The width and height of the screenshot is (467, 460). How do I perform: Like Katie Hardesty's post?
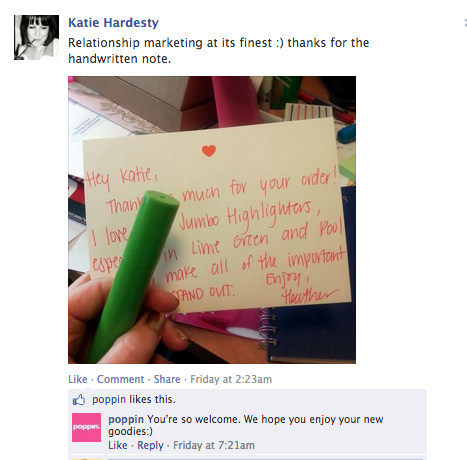(78, 379)
